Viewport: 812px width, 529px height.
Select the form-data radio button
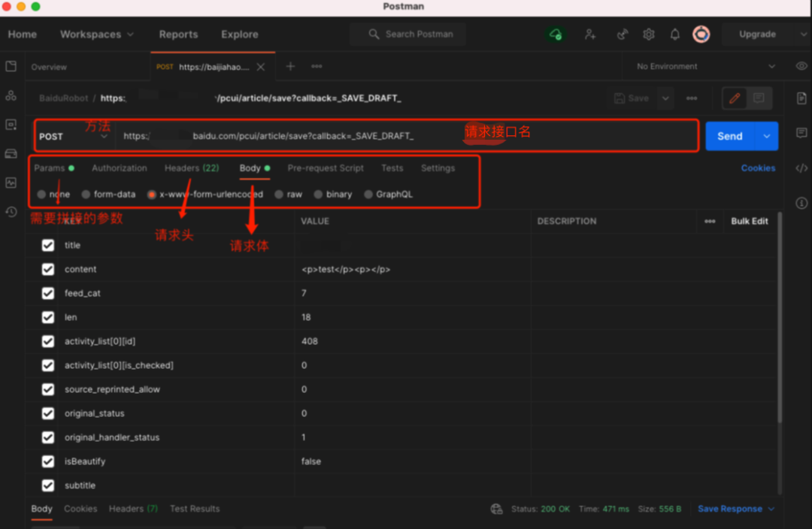tap(86, 194)
